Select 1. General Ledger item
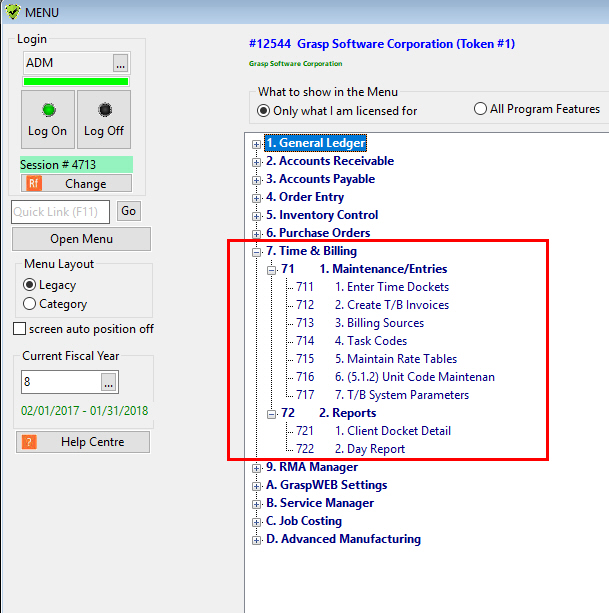The width and height of the screenshot is (609, 613). 315,143
